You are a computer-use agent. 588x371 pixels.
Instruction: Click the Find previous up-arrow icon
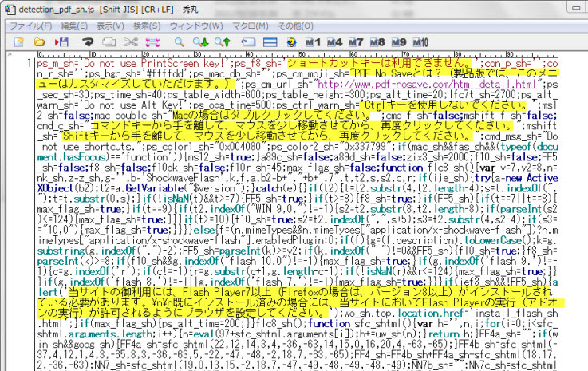223,42
